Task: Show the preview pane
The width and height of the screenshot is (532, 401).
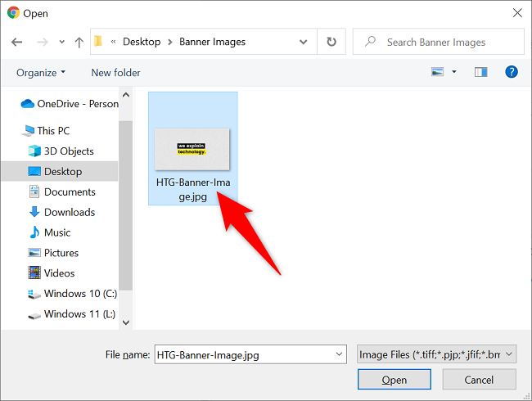Action: pos(480,72)
